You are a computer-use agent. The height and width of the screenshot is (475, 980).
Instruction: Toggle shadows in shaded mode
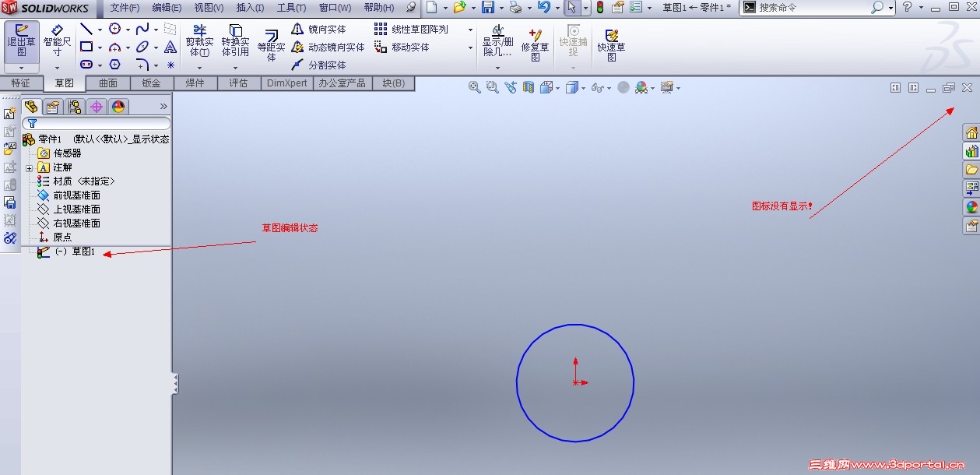(x=623, y=87)
